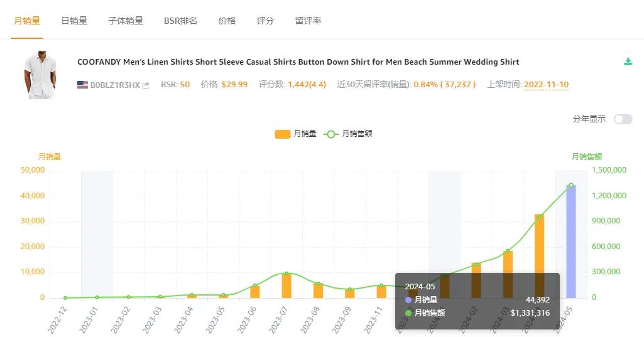Go to the BSR排名 tab

coord(181,21)
